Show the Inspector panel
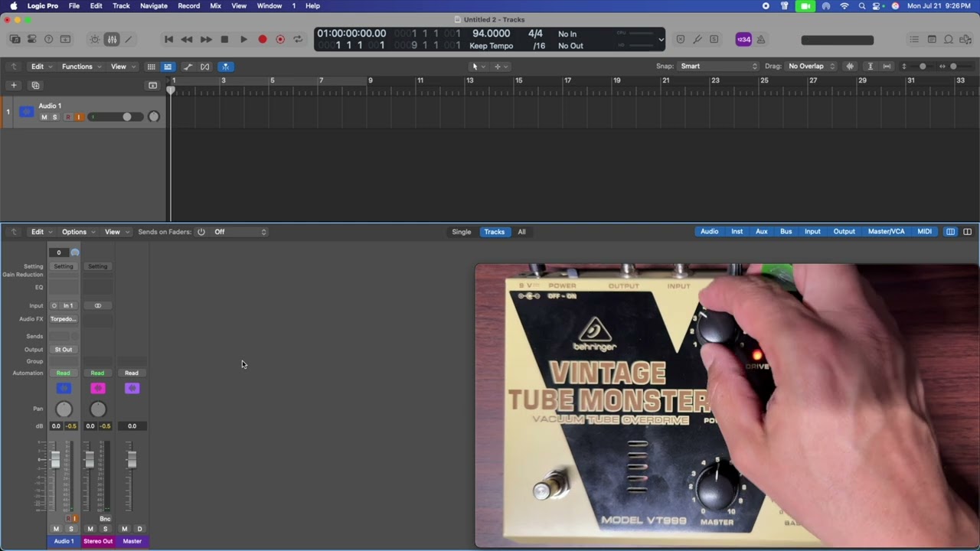Screen dimensions: 980x551 click(32, 39)
